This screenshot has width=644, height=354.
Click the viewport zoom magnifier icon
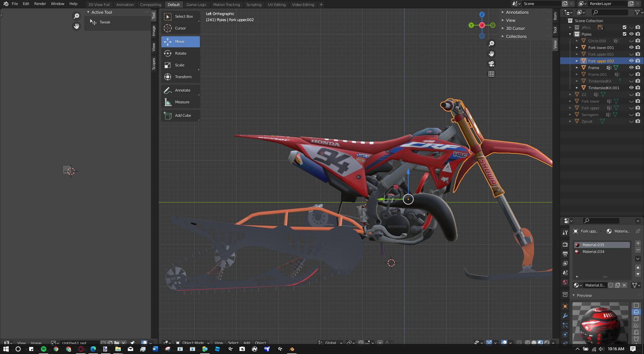pos(491,44)
